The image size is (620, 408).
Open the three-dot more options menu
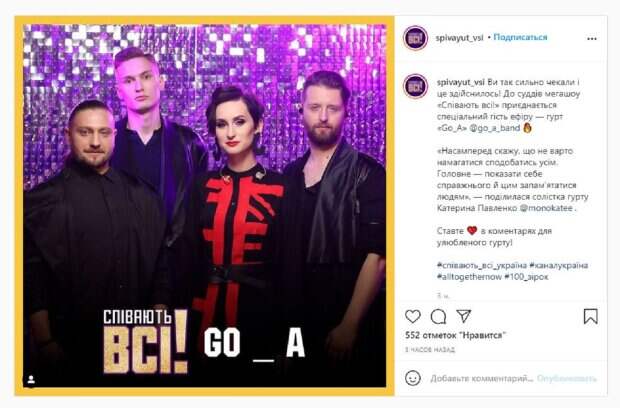coord(592,39)
